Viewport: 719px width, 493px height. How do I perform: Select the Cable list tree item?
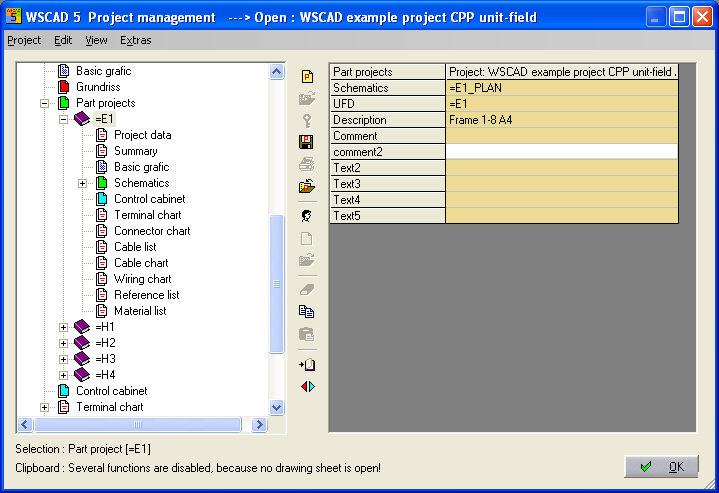(135, 247)
